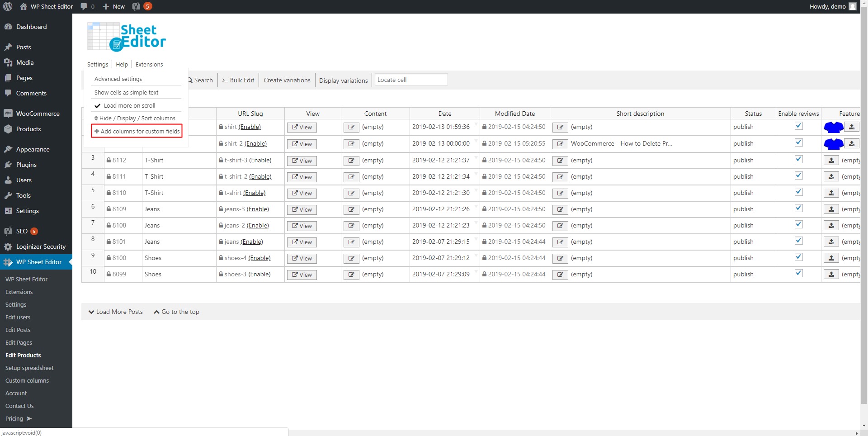Toggle Enable reviews checkbox for product 8099

pyautogui.click(x=798, y=273)
